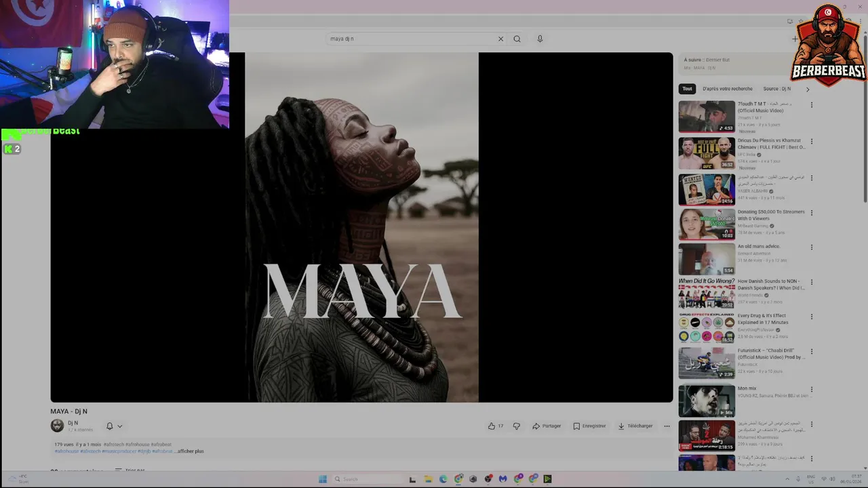868x488 pixels.
Task: Open How Danish Sounds to NON-Danish thumbnail
Action: [707, 293]
